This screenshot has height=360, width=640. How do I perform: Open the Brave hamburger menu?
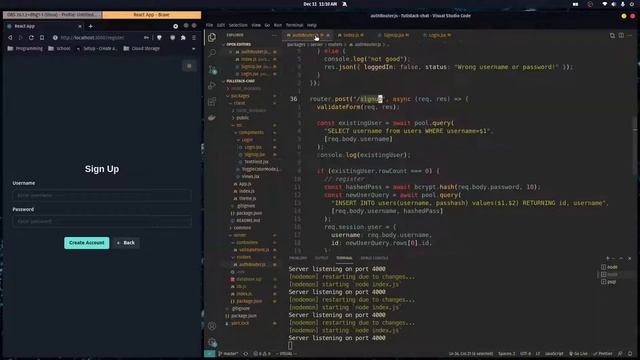click(194, 38)
